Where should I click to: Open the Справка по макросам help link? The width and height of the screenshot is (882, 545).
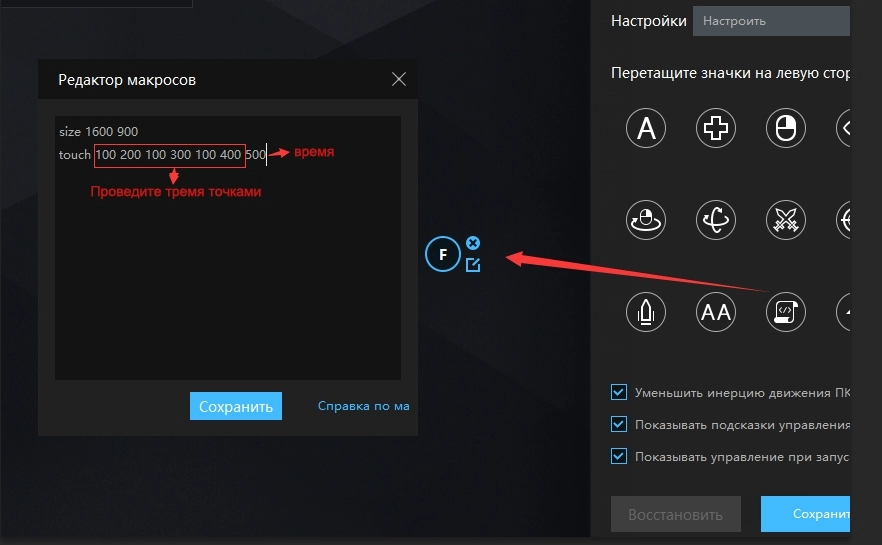coord(363,406)
